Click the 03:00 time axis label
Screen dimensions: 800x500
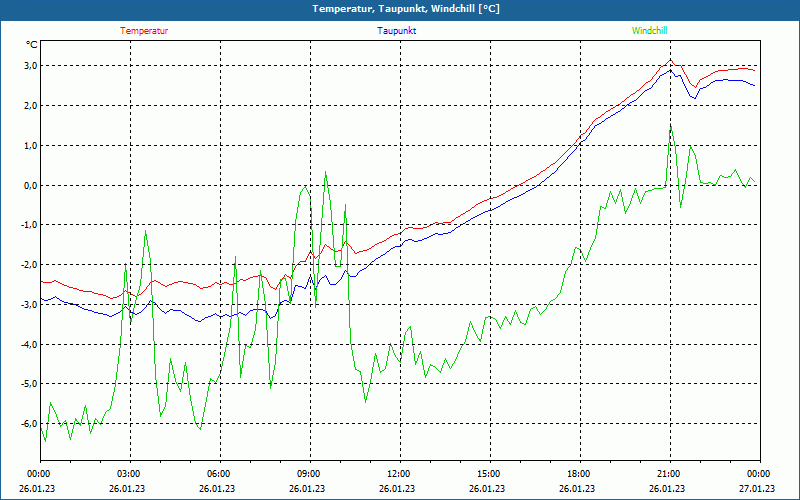click(128, 474)
